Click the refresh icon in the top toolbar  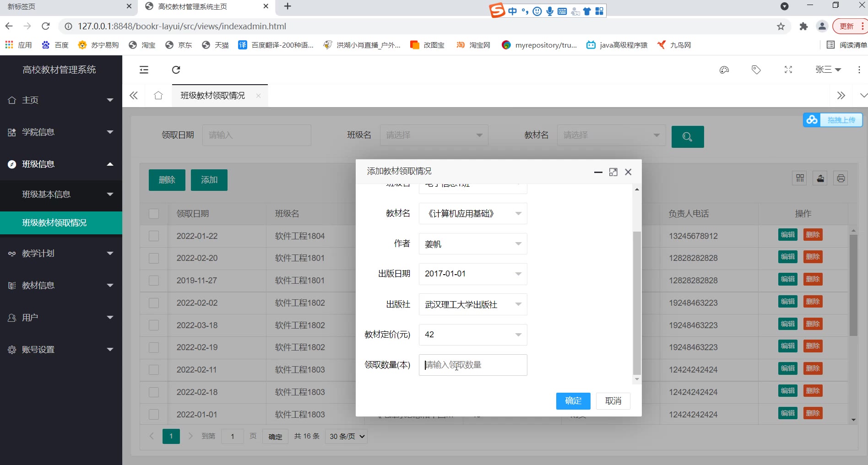pos(176,70)
